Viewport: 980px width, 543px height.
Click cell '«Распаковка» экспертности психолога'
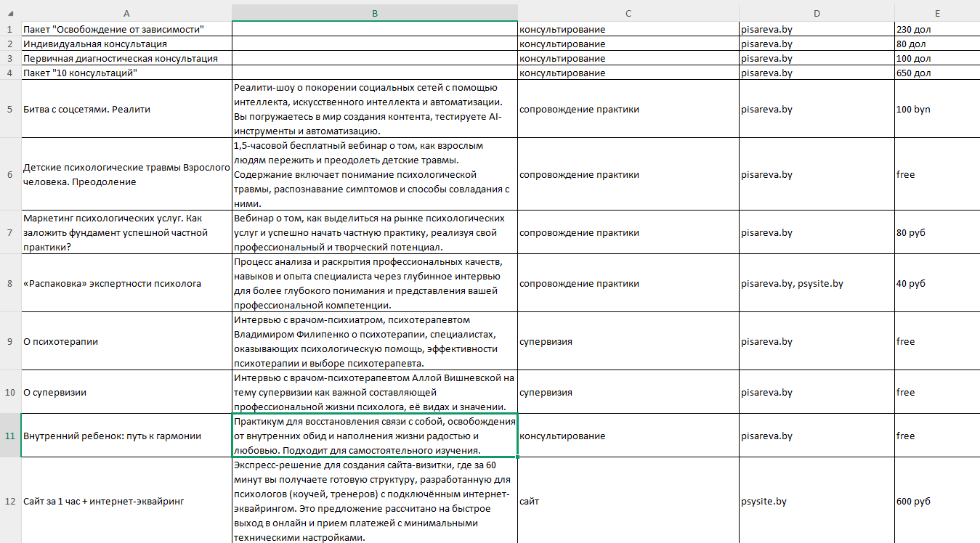coord(126,283)
